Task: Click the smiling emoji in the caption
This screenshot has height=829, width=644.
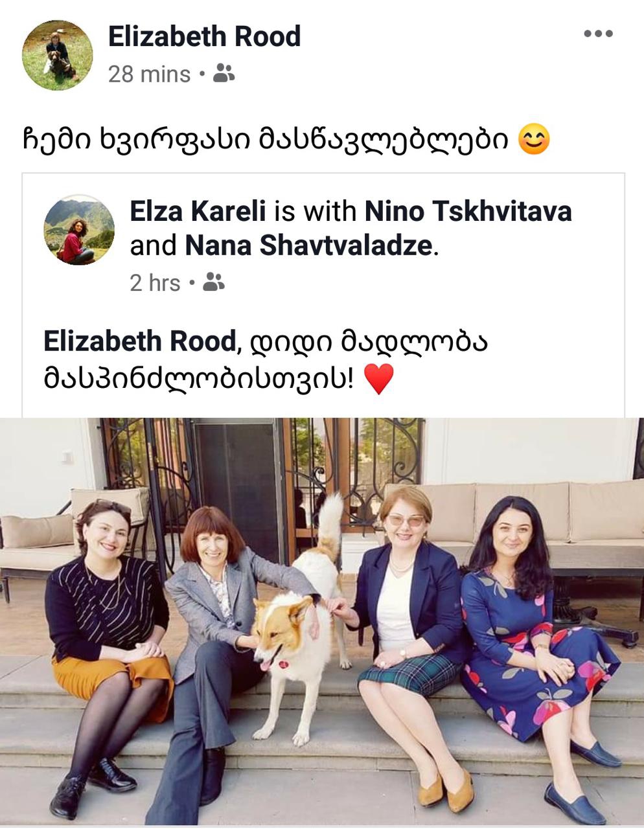Action: coord(535,140)
